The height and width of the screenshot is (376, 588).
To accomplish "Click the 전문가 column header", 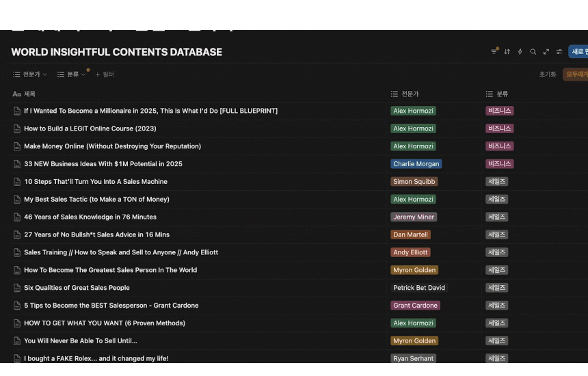I will [x=410, y=94].
